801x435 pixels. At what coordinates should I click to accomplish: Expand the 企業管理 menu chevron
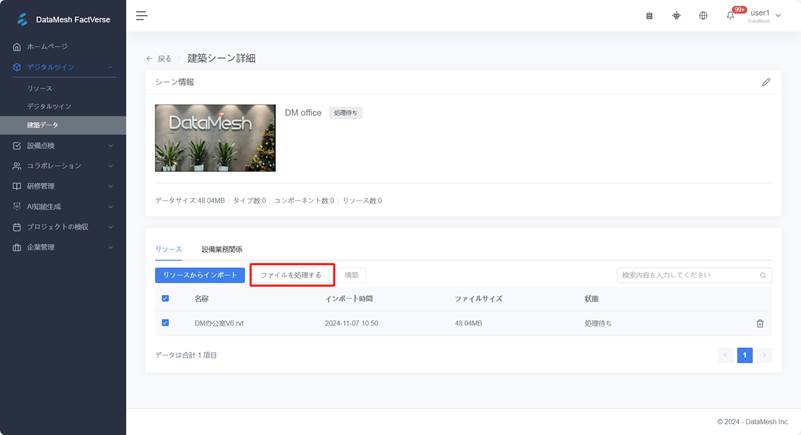[x=110, y=247]
